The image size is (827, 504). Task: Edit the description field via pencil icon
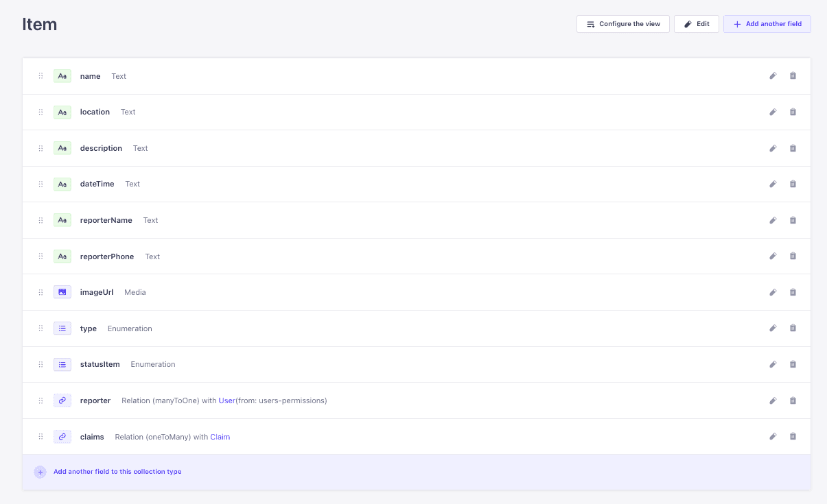(x=773, y=148)
